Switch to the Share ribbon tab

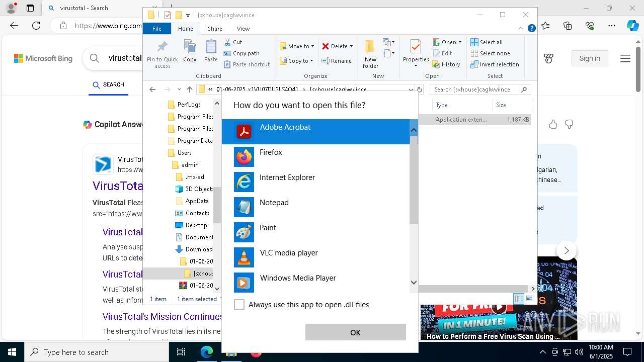215,29
